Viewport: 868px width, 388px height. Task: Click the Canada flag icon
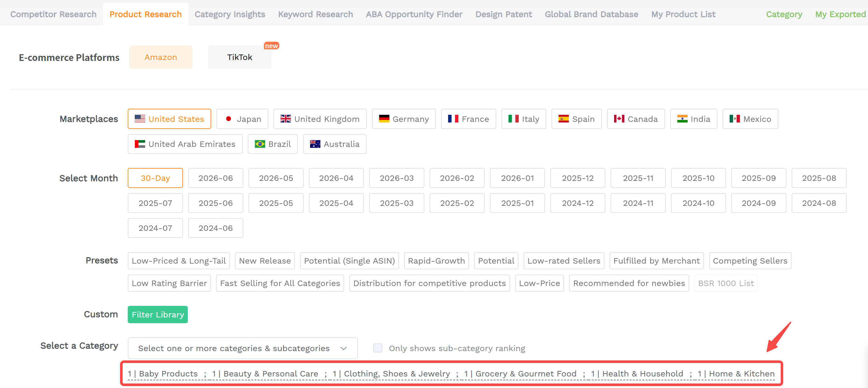click(x=619, y=119)
